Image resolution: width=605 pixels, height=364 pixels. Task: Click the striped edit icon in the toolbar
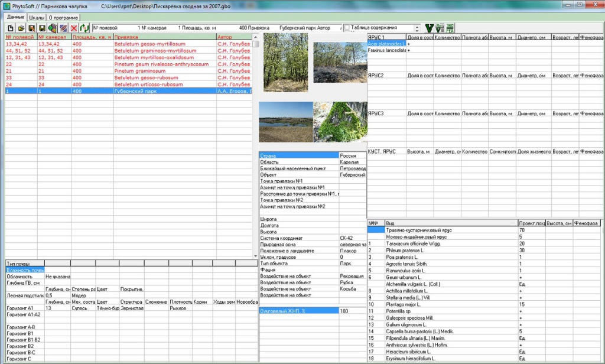coord(63,28)
